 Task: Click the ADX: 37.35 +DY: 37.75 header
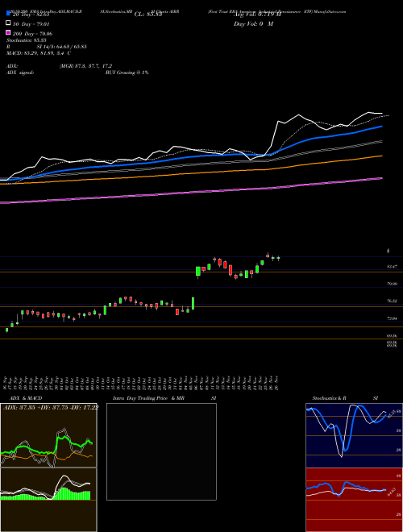click(x=51, y=407)
